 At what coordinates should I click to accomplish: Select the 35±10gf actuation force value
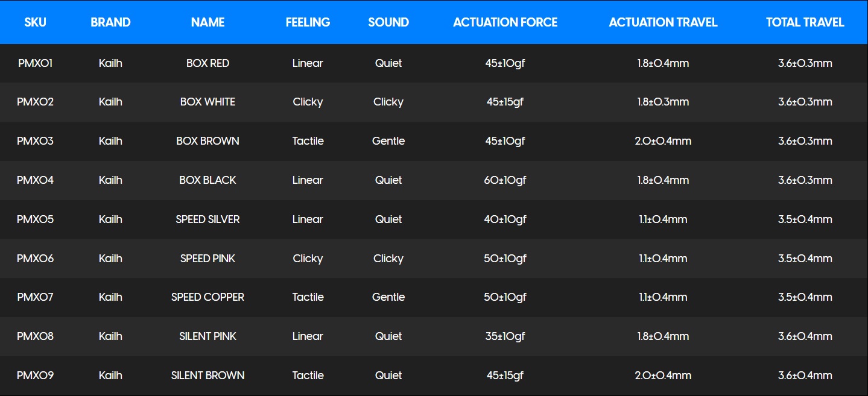pos(505,336)
